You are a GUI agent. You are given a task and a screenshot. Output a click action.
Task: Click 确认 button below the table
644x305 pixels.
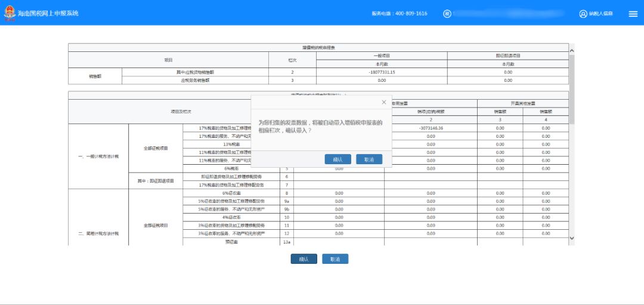[304, 259]
